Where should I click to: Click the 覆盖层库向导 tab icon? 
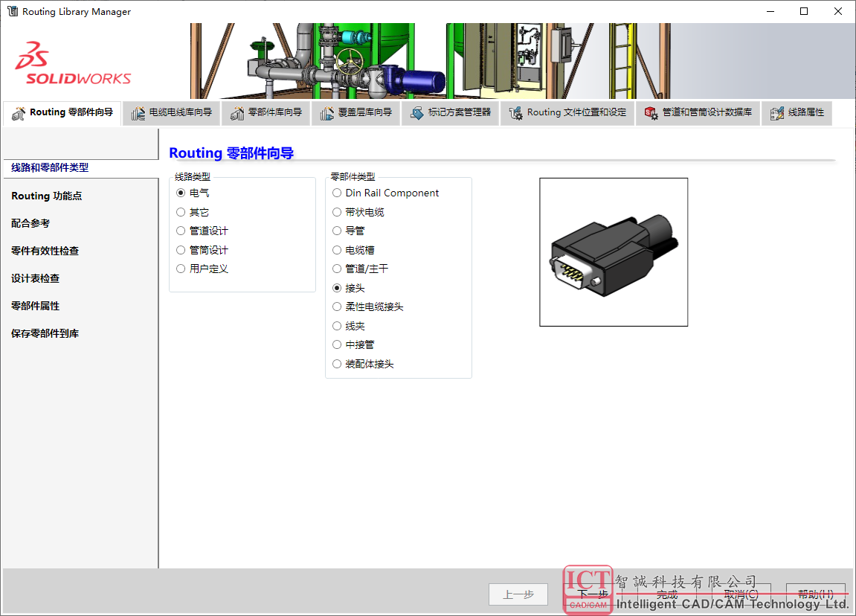point(327,113)
